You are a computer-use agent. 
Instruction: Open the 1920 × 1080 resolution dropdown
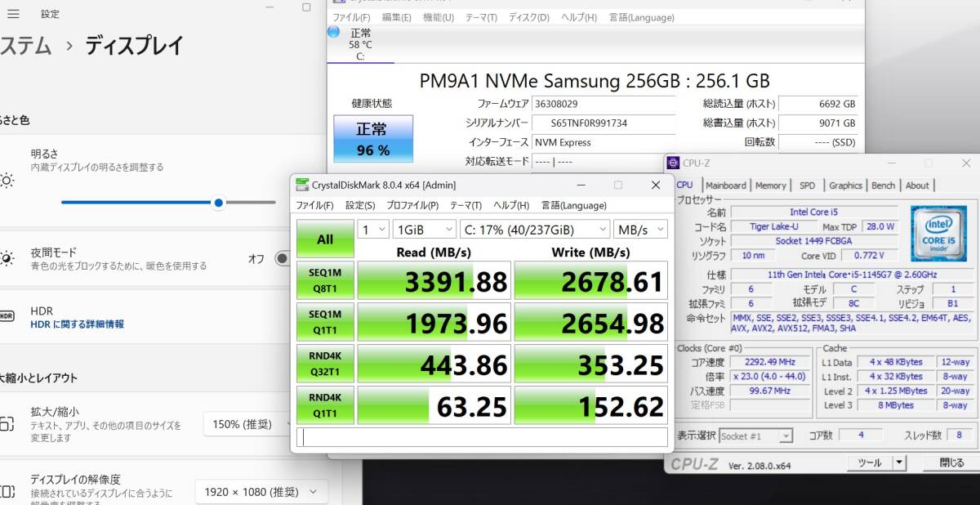coord(261,492)
